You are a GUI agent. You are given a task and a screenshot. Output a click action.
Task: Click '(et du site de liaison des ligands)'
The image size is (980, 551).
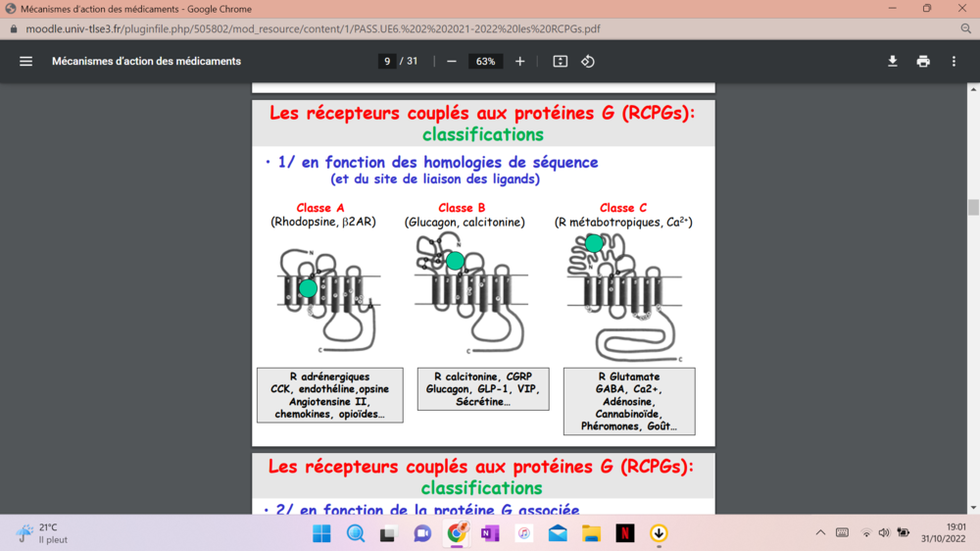click(x=435, y=178)
